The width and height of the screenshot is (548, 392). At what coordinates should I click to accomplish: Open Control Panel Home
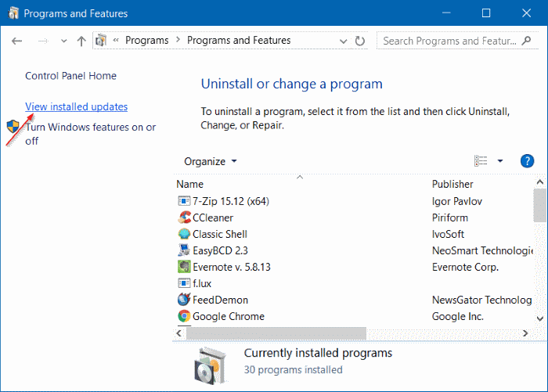pyautogui.click(x=70, y=76)
